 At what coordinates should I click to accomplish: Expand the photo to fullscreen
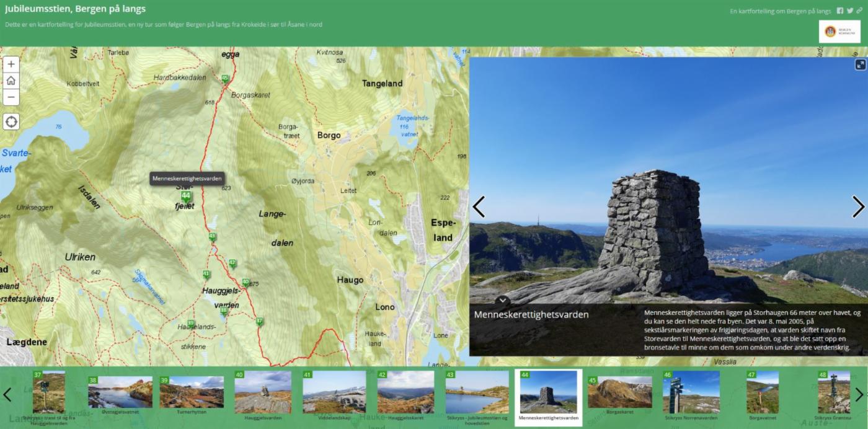(x=860, y=64)
